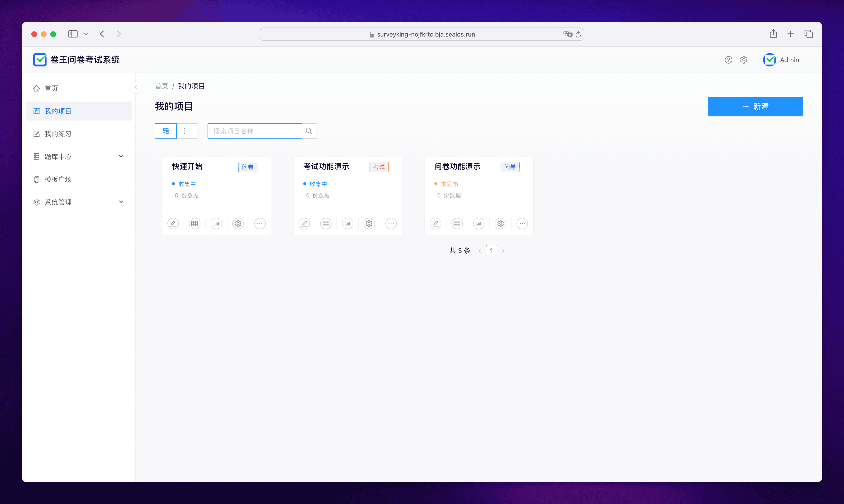Open settings gear for 问卷功能演示 project
The width and height of the screenshot is (844, 504).
[501, 224]
